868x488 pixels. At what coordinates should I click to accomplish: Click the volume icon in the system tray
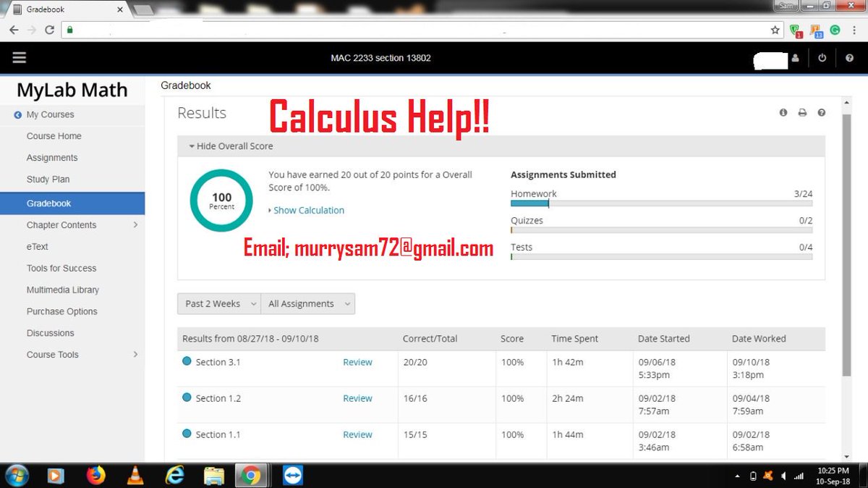pos(783,476)
